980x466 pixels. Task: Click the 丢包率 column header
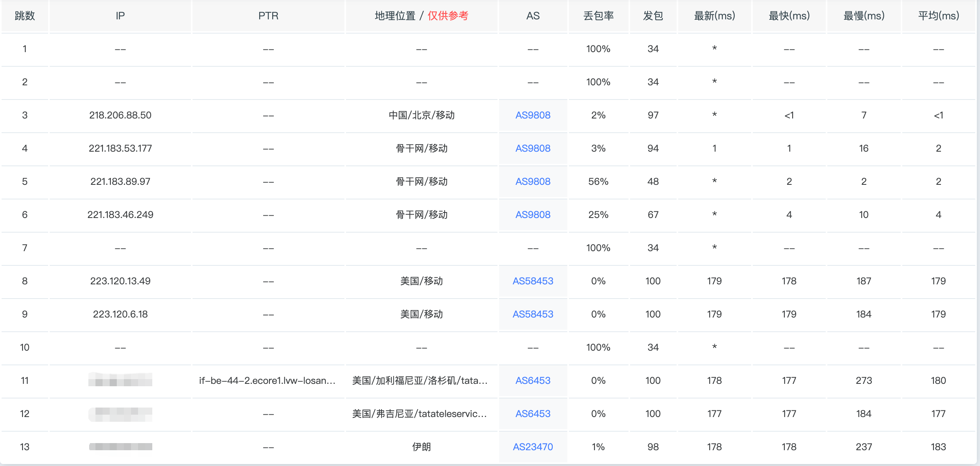tap(598, 16)
